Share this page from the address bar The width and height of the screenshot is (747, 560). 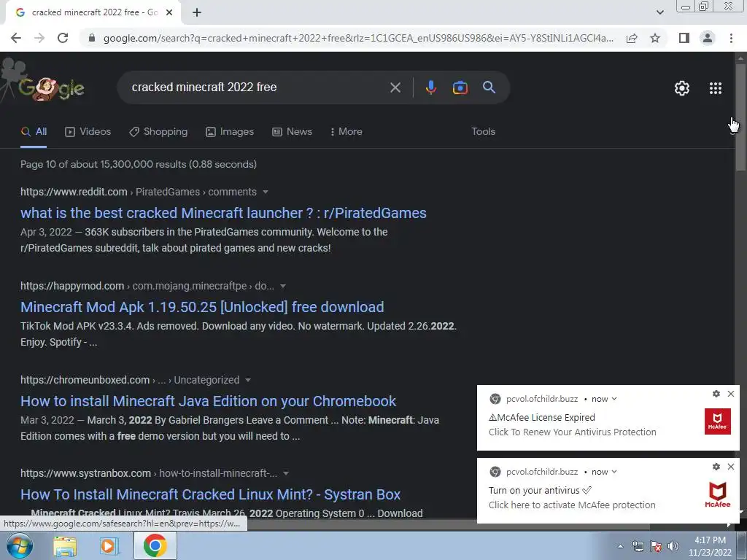click(632, 38)
